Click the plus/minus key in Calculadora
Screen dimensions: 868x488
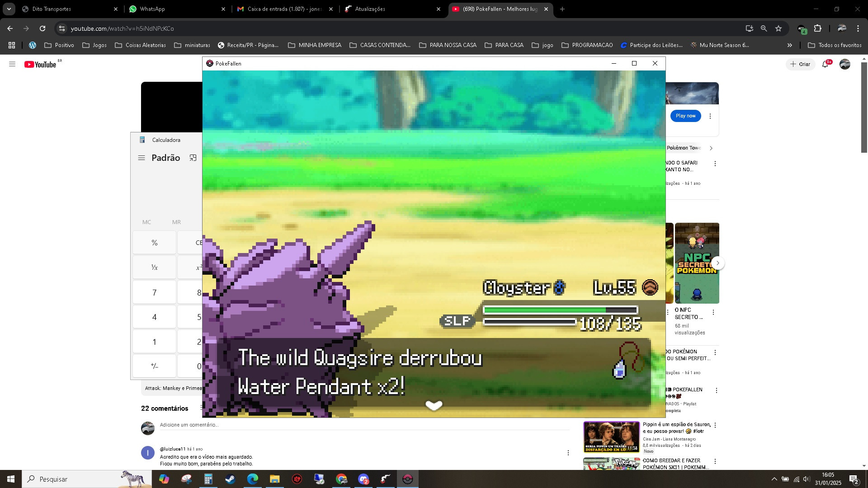click(154, 366)
